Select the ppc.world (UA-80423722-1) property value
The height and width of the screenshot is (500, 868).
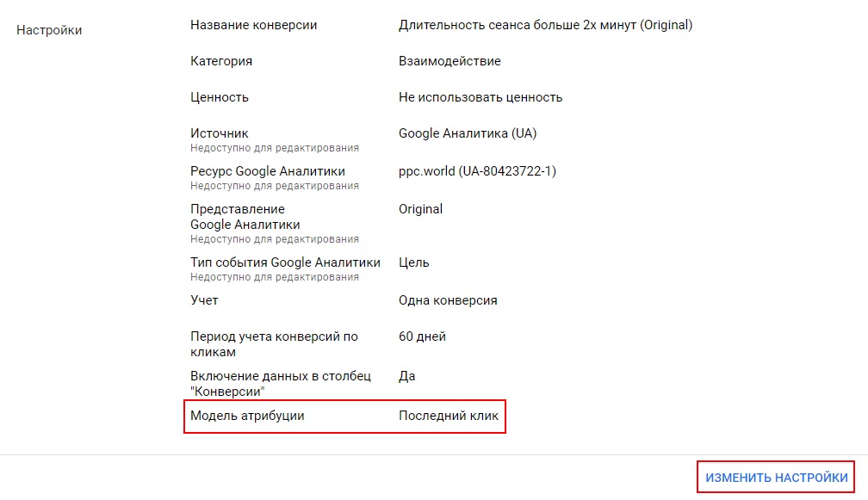(x=477, y=171)
